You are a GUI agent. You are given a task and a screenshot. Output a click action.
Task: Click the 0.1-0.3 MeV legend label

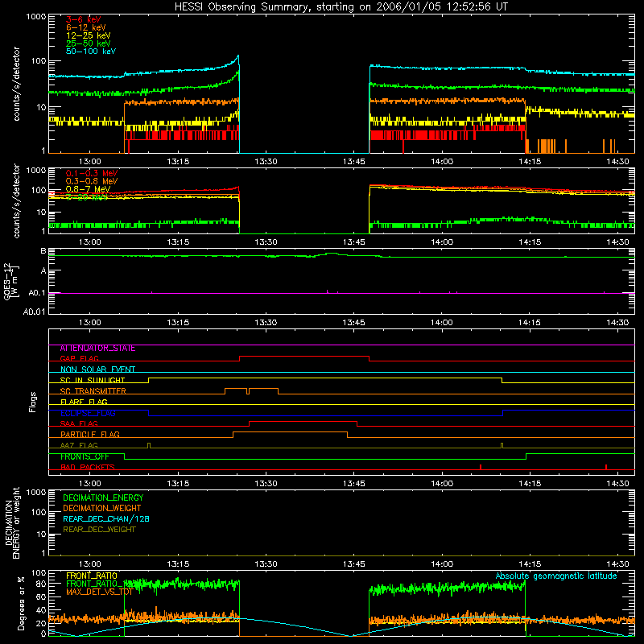pyautogui.click(x=92, y=173)
